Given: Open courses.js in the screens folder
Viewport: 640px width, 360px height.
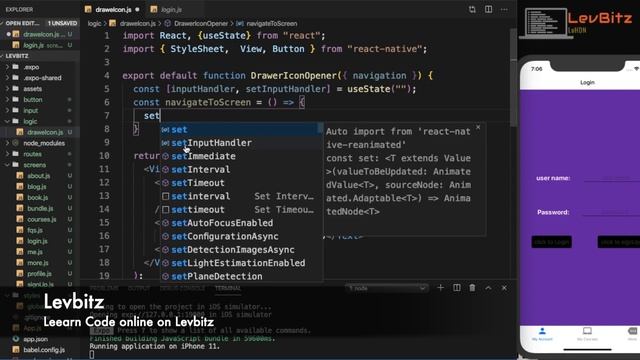Looking at the screenshot, I should point(42,220).
